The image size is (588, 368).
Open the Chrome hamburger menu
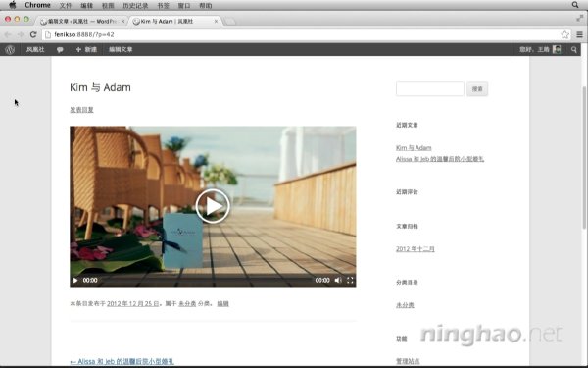[579, 34]
